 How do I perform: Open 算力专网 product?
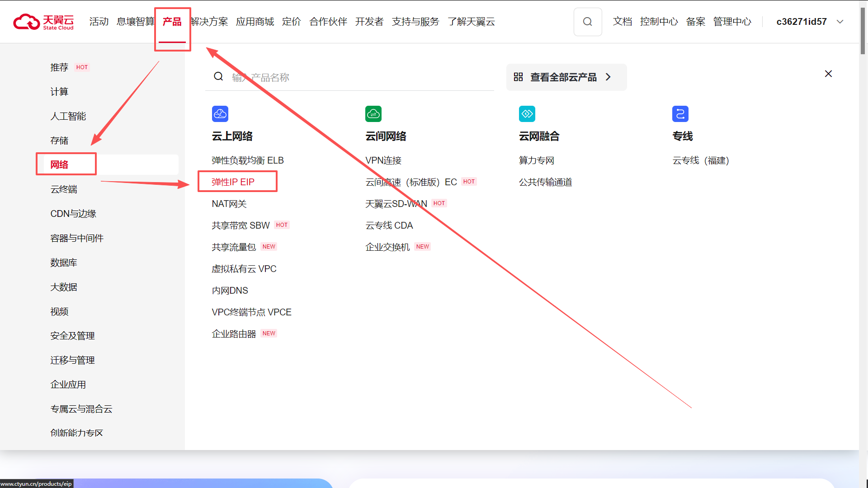click(x=537, y=160)
